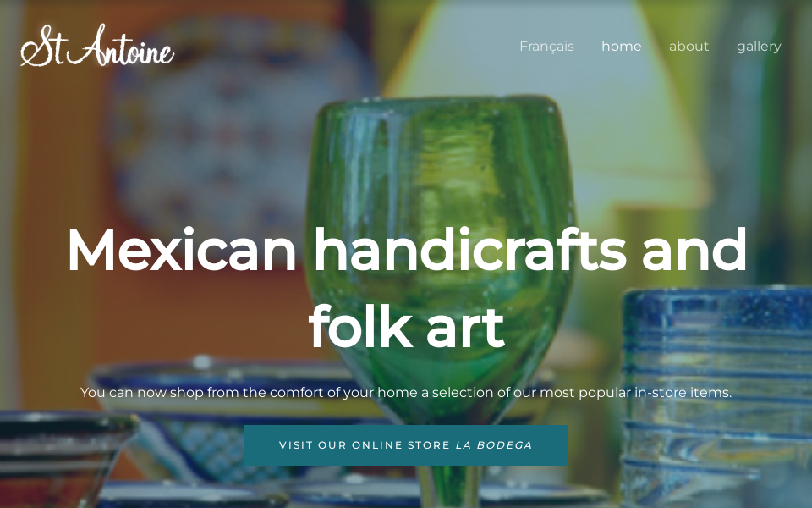The width and height of the screenshot is (812, 508).
Task: Go to the home page
Action: (622, 46)
